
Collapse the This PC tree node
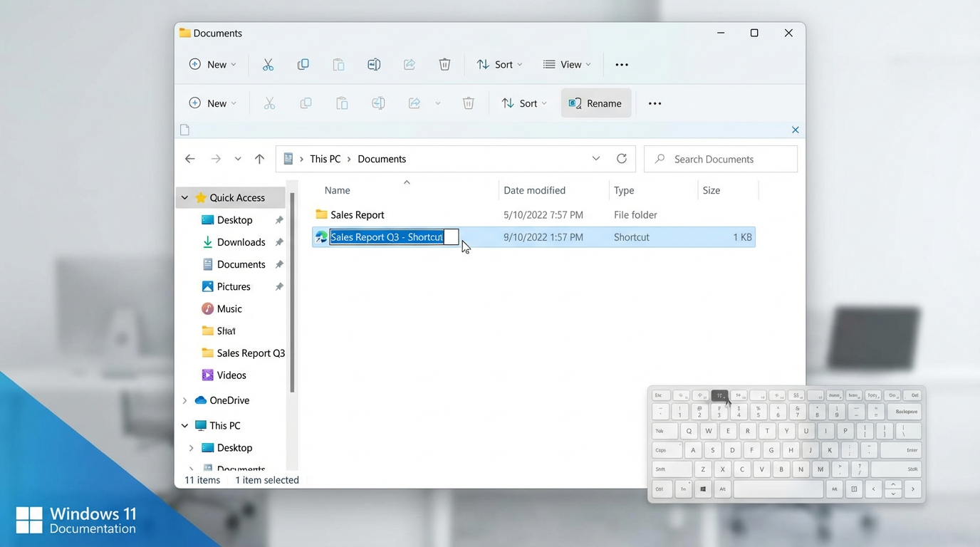point(184,425)
